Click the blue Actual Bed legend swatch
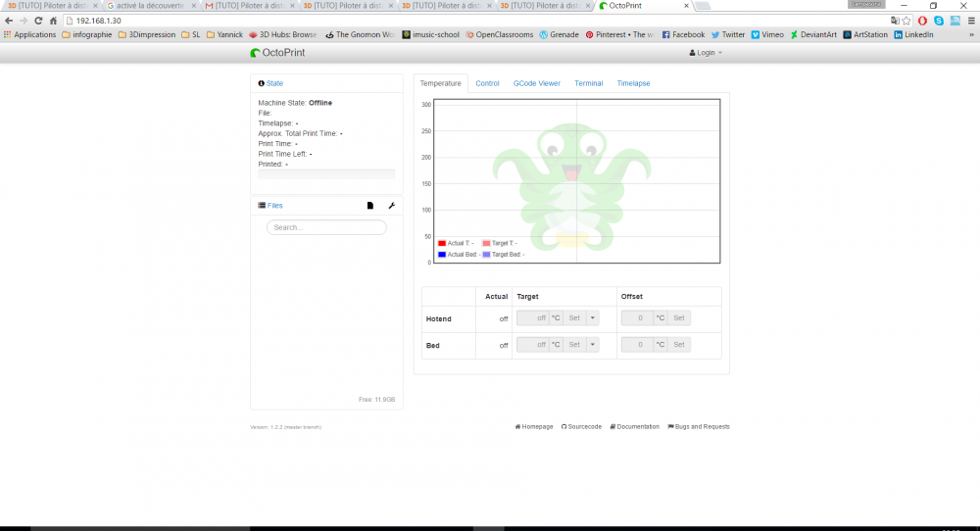The height and width of the screenshot is (531, 980). tap(442, 255)
